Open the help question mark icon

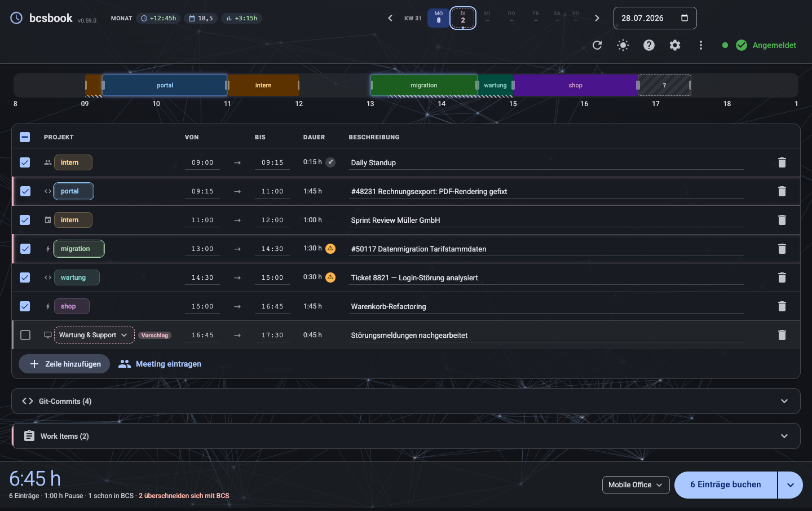pos(649,45)
